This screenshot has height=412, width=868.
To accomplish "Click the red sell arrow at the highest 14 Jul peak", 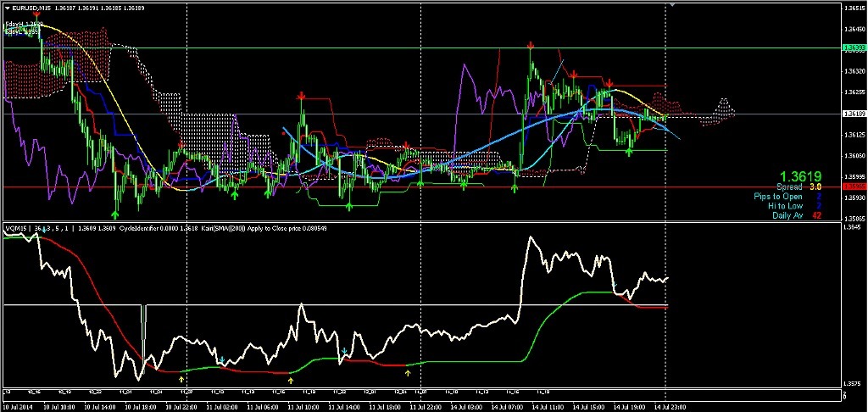I will click(x=531, y=44).
